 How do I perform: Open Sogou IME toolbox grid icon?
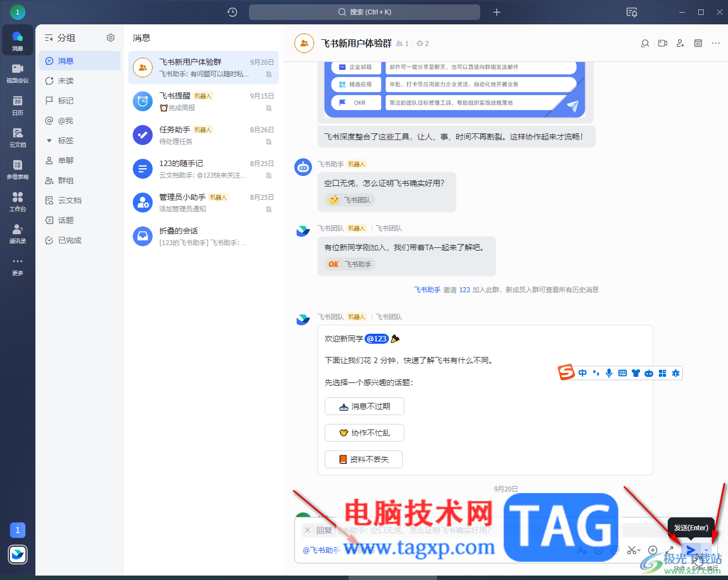tap(662, 373)
